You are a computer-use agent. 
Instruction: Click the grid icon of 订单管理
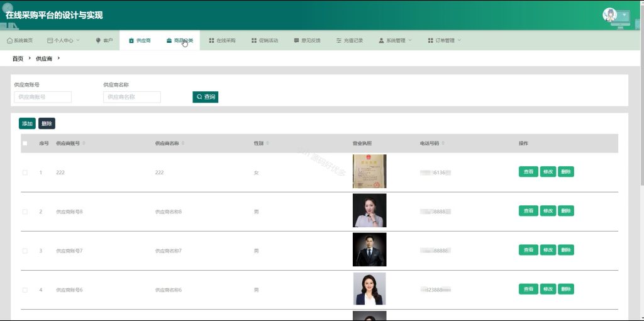pyautogui.click(x=430, y=41)
